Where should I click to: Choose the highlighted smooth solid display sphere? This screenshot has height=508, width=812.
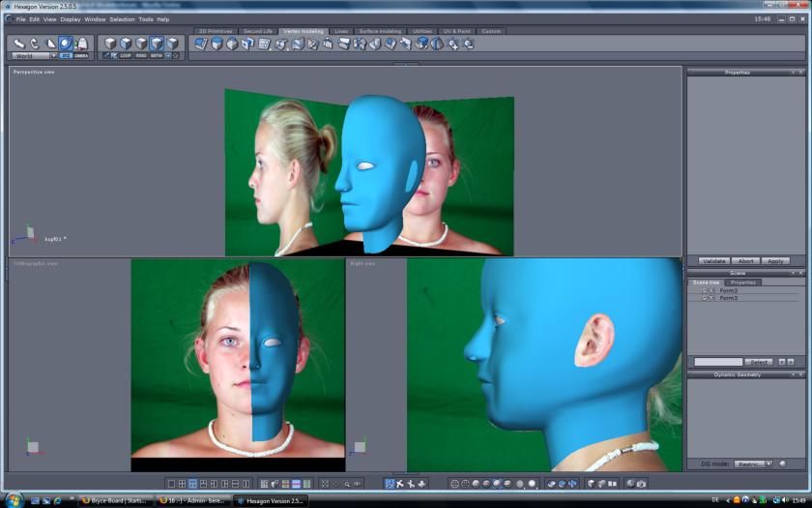coord(497,484)
